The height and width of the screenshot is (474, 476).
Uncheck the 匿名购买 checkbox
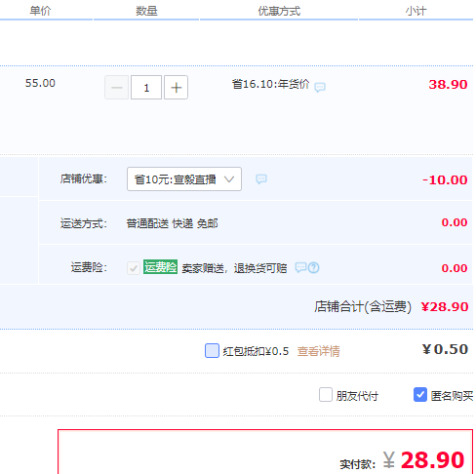click(x=420, y=395)
